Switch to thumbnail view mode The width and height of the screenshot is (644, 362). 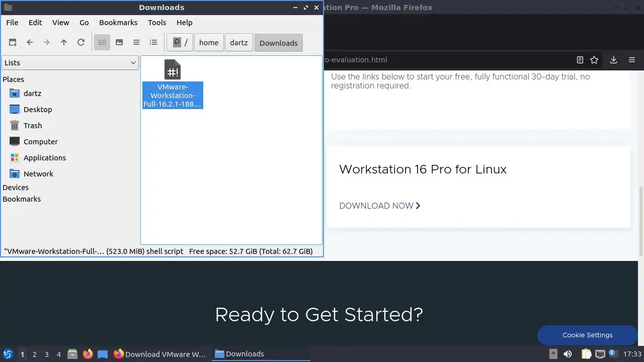[119, 43]
